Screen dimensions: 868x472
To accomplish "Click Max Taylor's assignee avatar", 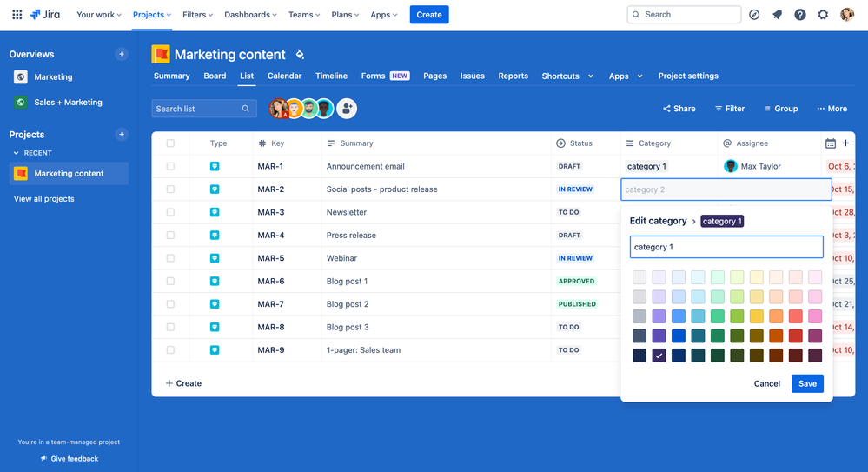I will pos(731,166).
